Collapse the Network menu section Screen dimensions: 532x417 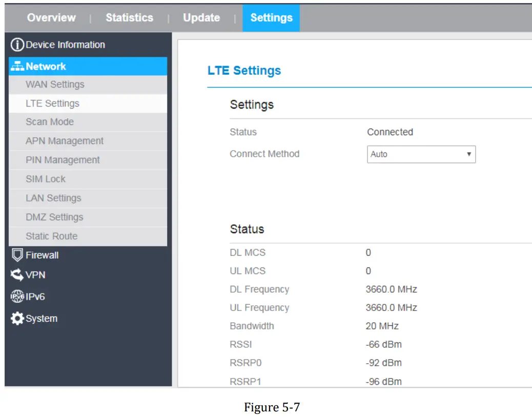[88, 66]
